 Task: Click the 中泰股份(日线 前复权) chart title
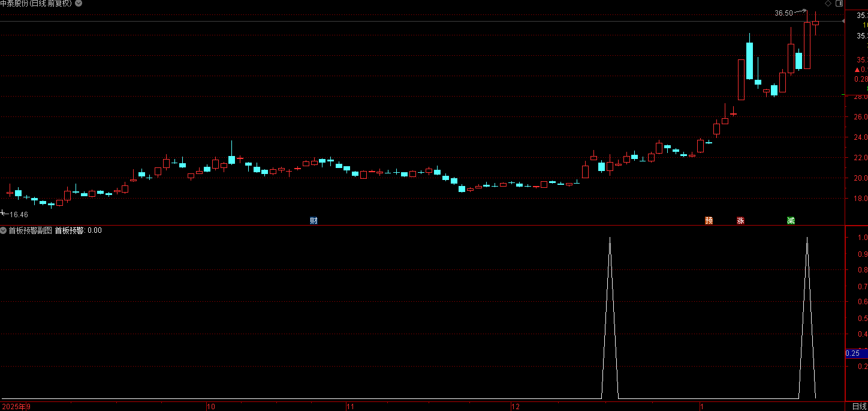point(36,4)
